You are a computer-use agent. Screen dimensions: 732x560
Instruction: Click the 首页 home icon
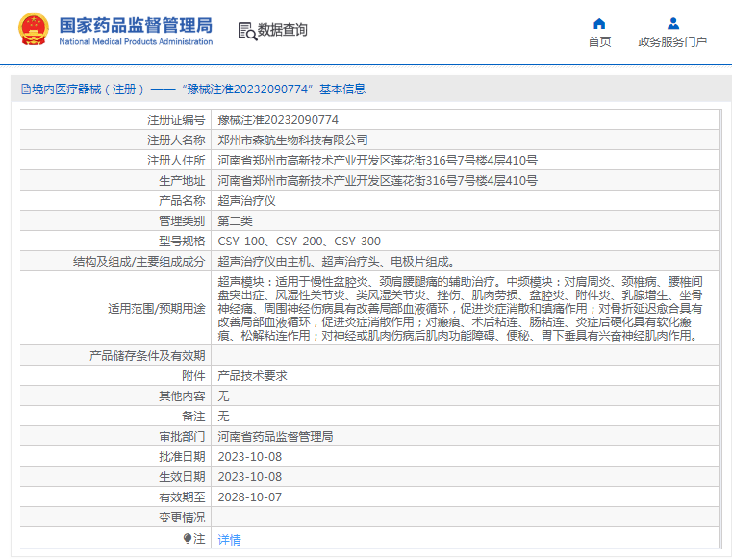599,24
